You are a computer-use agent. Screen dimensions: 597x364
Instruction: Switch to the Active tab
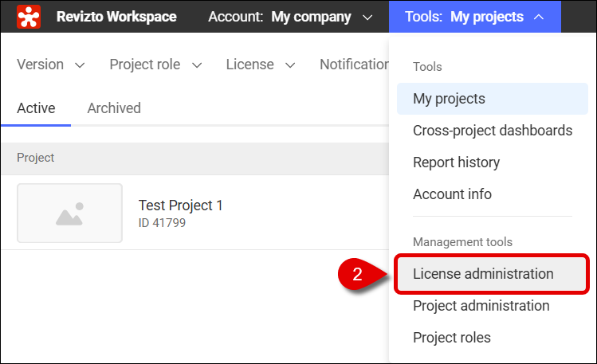(x=36, y=108)
